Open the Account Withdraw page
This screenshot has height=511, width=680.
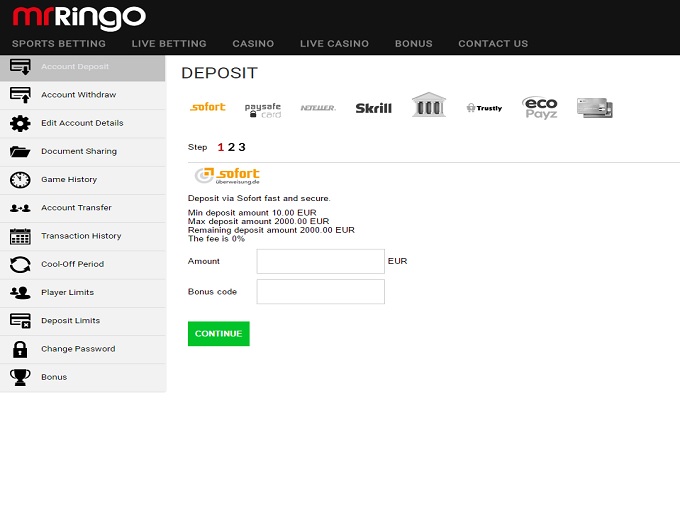point(78,95)
